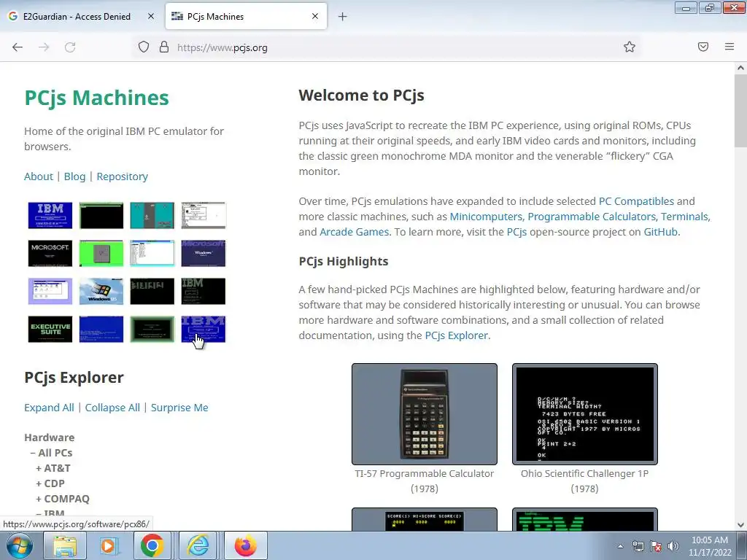
Task: Open a new tab with the plus button
Action: click(x=343, y=17)
